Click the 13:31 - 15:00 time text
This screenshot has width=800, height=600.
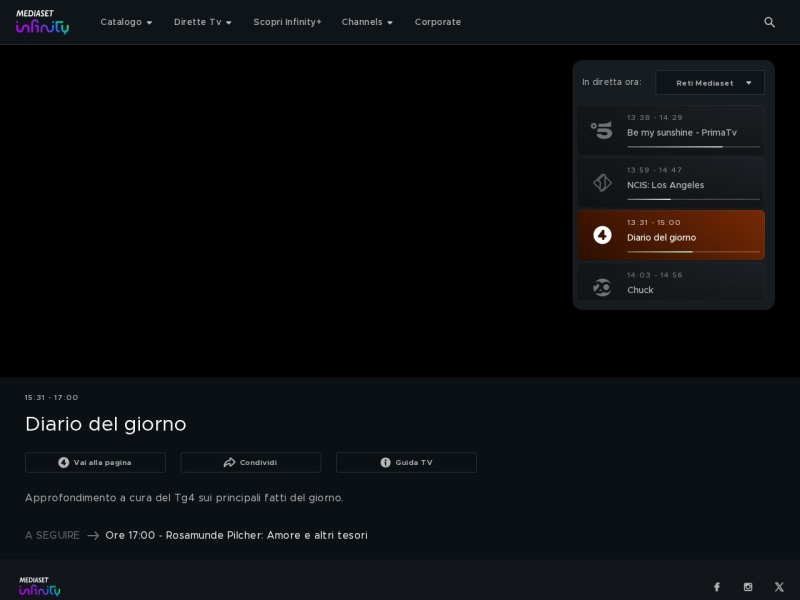(654, 222)
